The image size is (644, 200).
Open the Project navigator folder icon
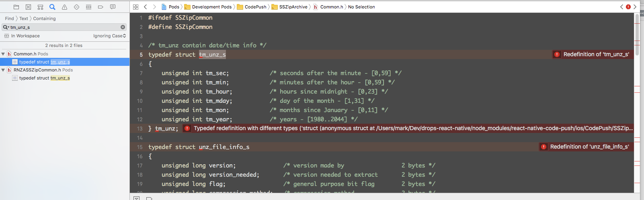click(x=16, y=7)
